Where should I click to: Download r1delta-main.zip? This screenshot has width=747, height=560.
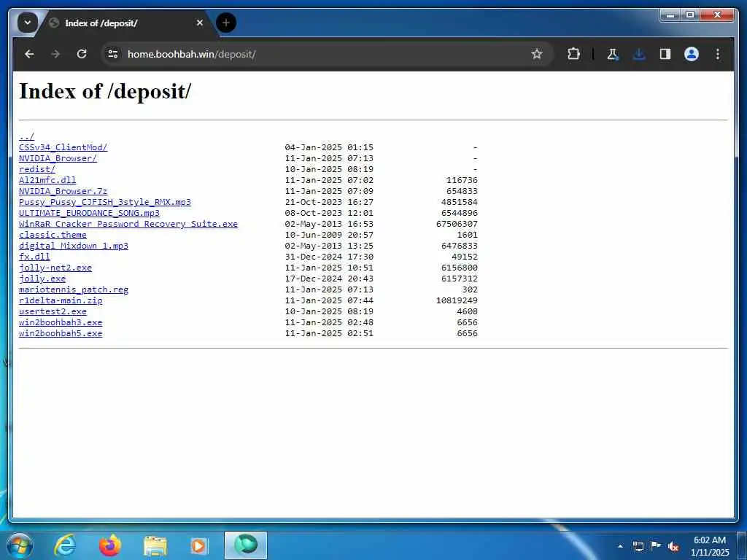[61, 301]
